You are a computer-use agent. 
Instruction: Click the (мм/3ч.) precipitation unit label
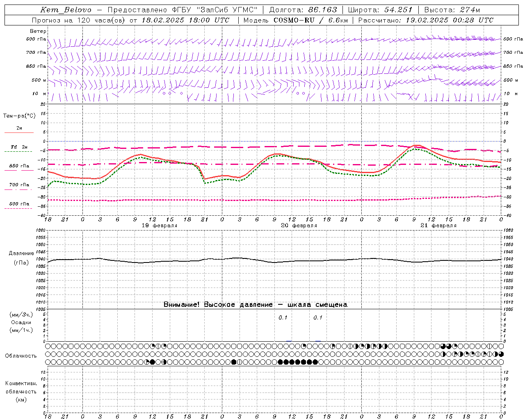[x=21, y=315]
